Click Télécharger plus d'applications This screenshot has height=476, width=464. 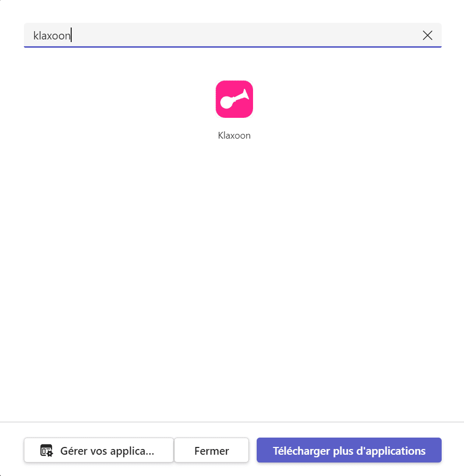click(x=349, y=450)
